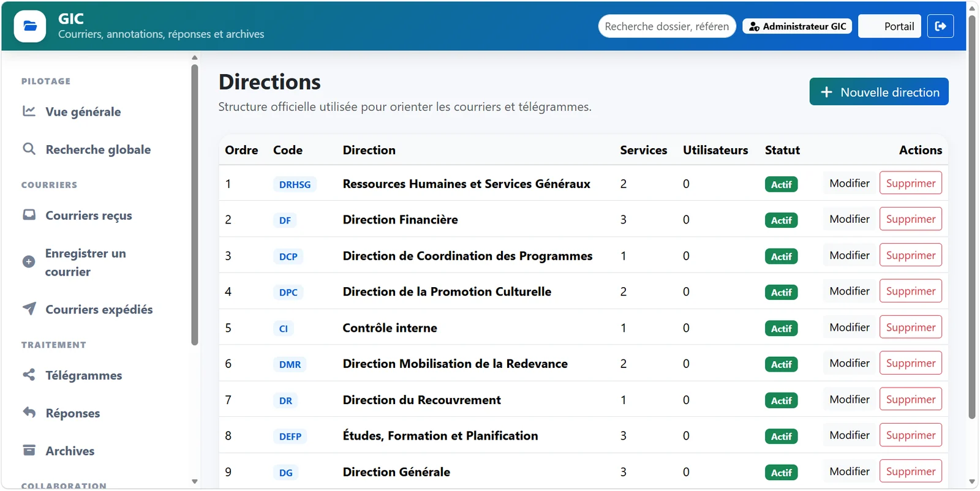This screenshot has width=980, height=491.
Task: Click the Services column header
Action: [x=643, y=150]
